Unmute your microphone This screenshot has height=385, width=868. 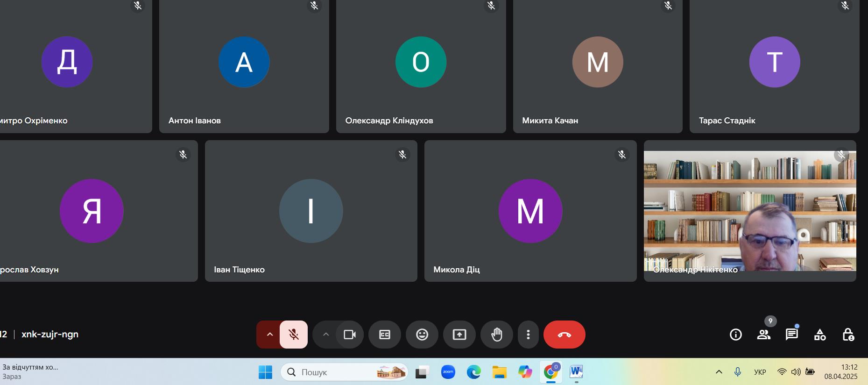tap(294, 335)
